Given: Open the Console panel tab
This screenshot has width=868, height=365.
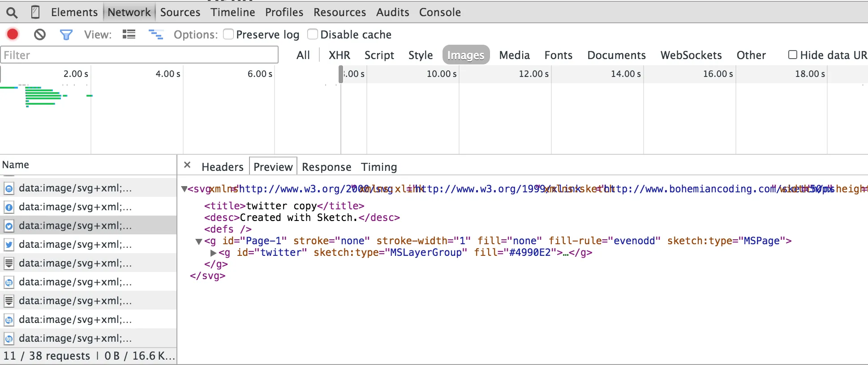Looking at the screenshot, I should pyautogui.click(x=440, y=12).
